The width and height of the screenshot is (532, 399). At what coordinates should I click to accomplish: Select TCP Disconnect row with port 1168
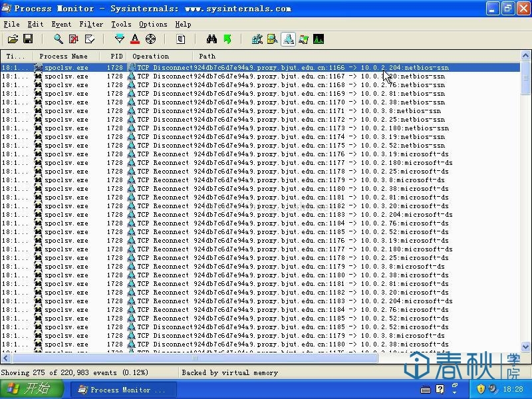click(260, 85)
